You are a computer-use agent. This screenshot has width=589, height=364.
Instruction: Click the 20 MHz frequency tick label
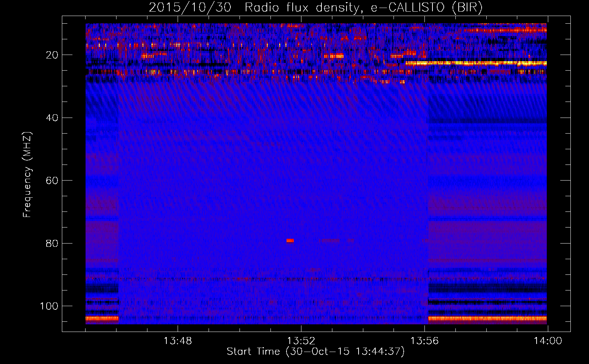[x=52, y=55]
